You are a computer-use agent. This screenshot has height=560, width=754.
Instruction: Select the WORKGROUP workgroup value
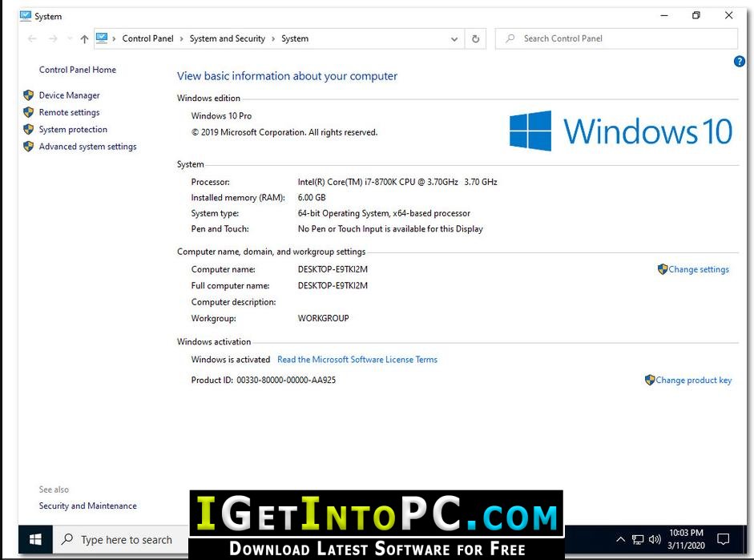point(323,318)
